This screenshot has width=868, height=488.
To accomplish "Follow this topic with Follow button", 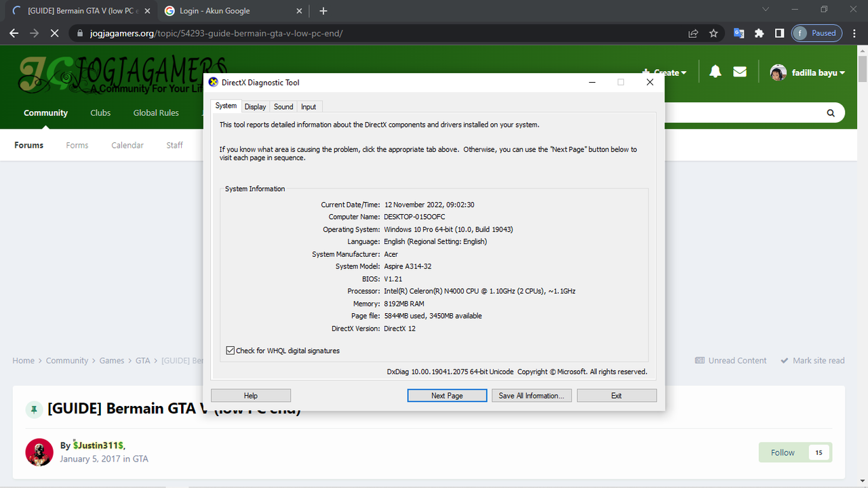I will [x=783, y=453].
